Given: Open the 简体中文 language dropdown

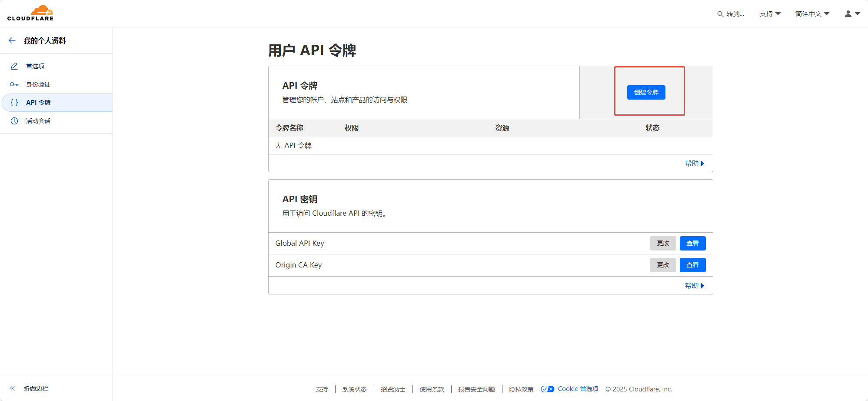Looking at the screenshot, I should click(812, 14).
